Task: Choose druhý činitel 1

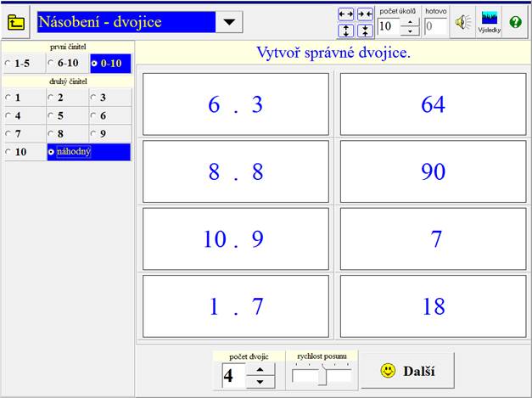Action: coord(25,98)
